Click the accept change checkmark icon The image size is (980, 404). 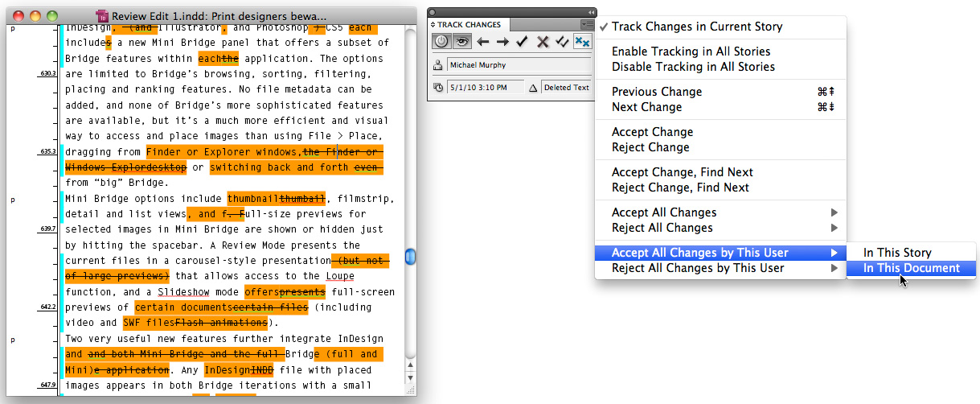click(523, 42)
